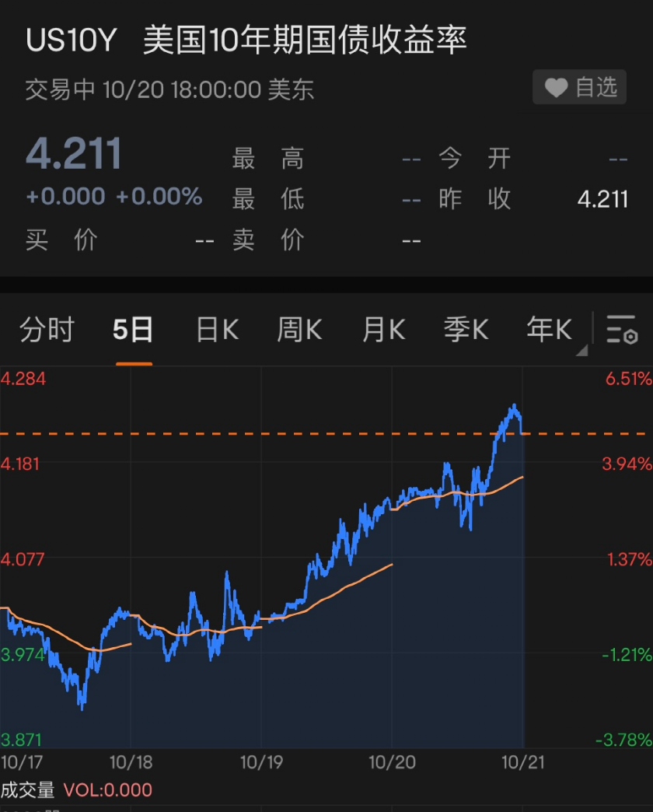
Task: Tap the large 4.211 current yield
Action: [74, 153]
